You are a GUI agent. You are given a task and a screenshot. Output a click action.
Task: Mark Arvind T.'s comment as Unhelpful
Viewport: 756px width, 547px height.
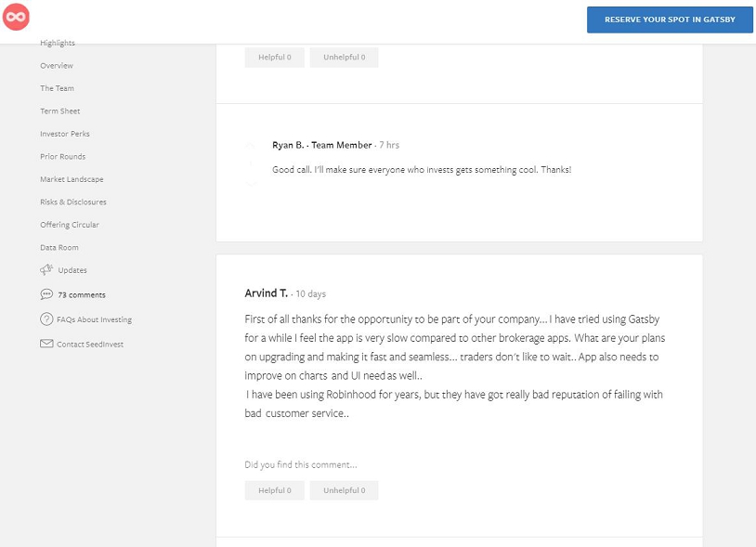click(344, 490)
